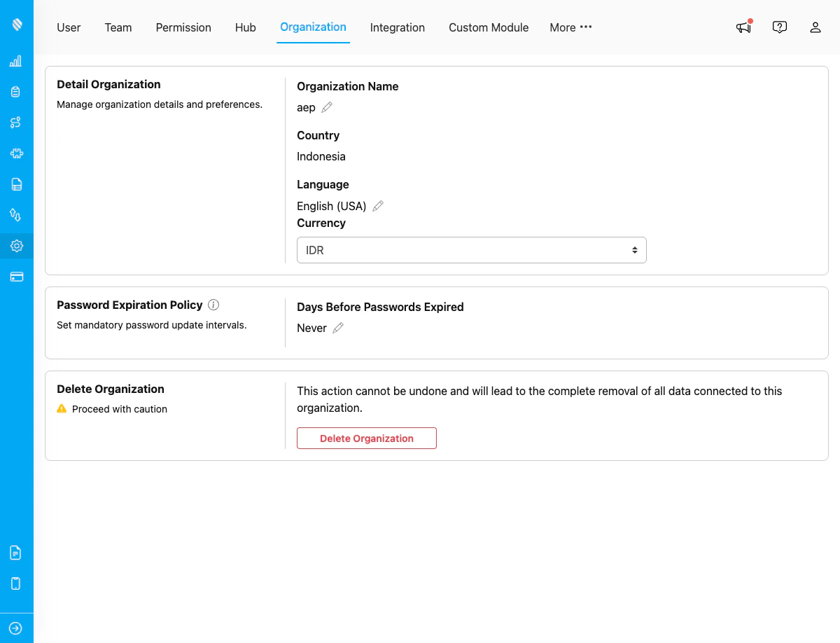The width and height of the screenshot is (840, 643).
Task: Open the bar chart dashboard icon in the sidebar
Action: tap(16, 61)
